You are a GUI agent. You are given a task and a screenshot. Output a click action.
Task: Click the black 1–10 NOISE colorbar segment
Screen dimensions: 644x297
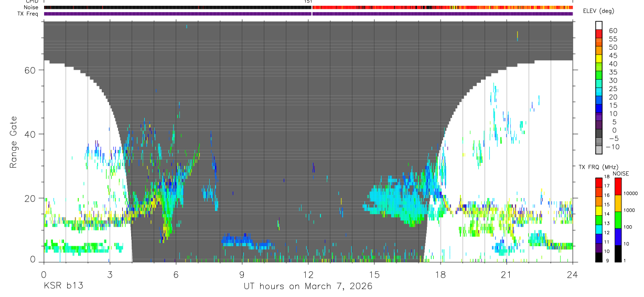pos(617,254)
